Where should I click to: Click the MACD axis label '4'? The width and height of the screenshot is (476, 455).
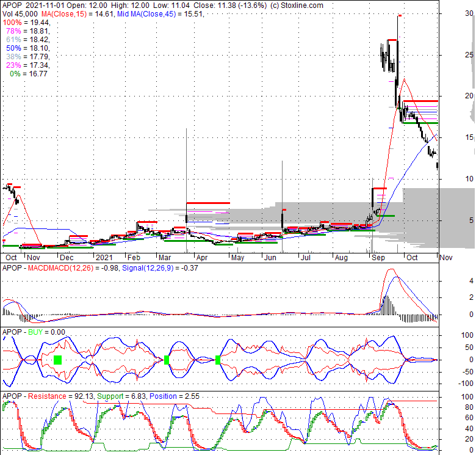(x=472, y=281)
